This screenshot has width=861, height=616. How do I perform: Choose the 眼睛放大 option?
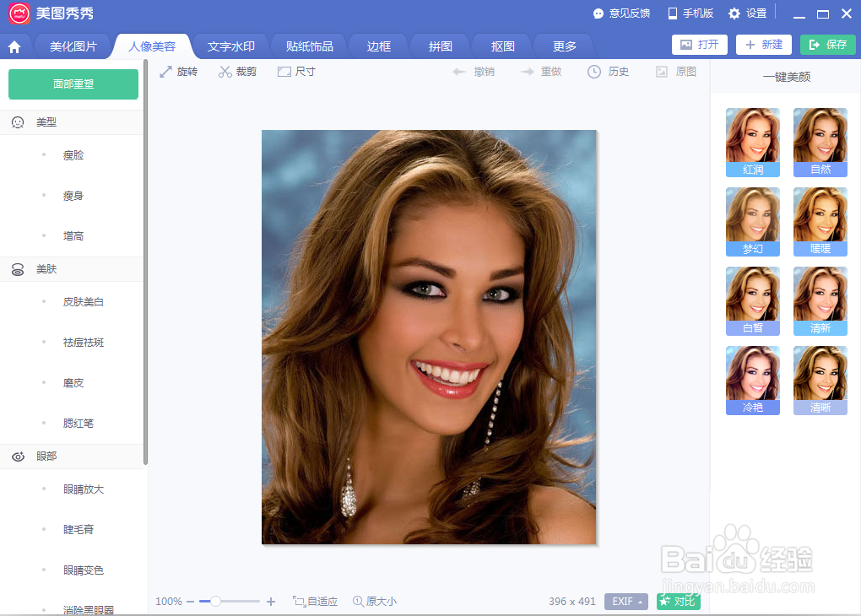[84, 489]
